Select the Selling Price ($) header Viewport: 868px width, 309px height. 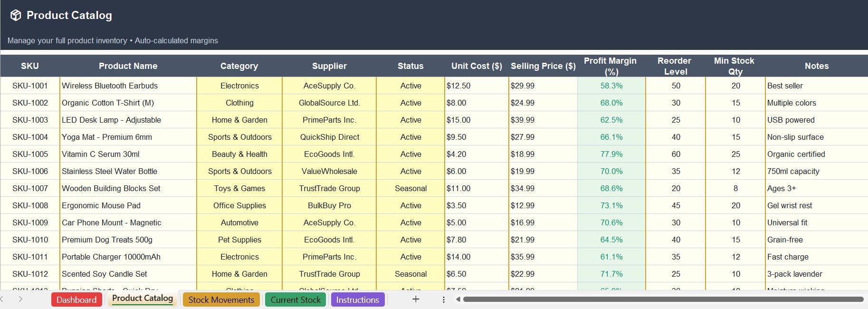click(543, 66)
